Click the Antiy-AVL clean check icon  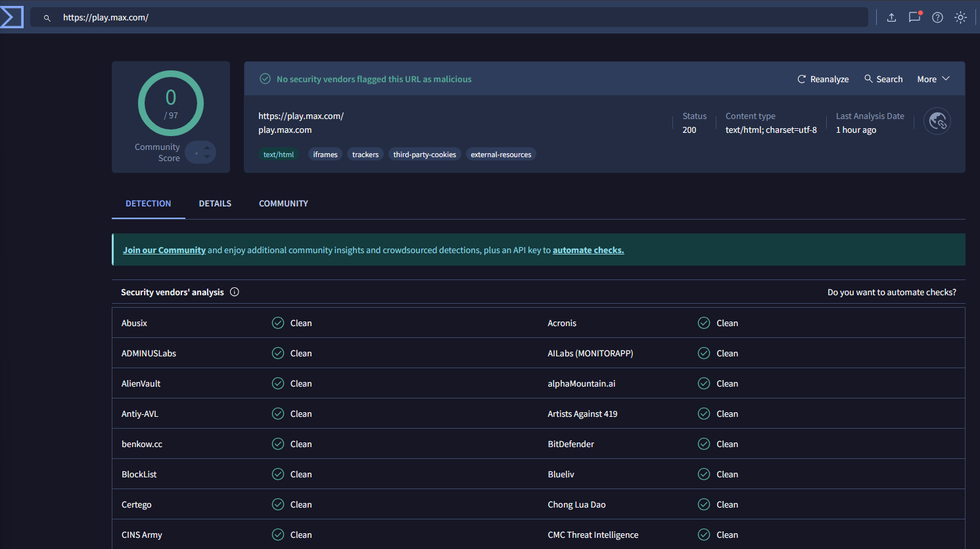(x=278, y=414)
